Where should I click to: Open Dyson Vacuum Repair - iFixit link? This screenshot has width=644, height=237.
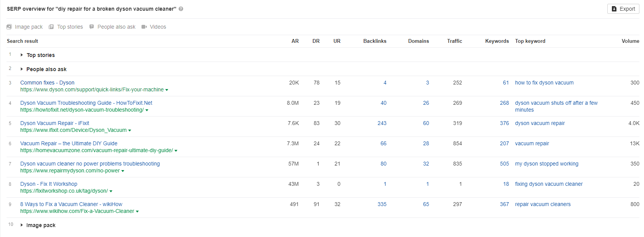coord(55,123)
